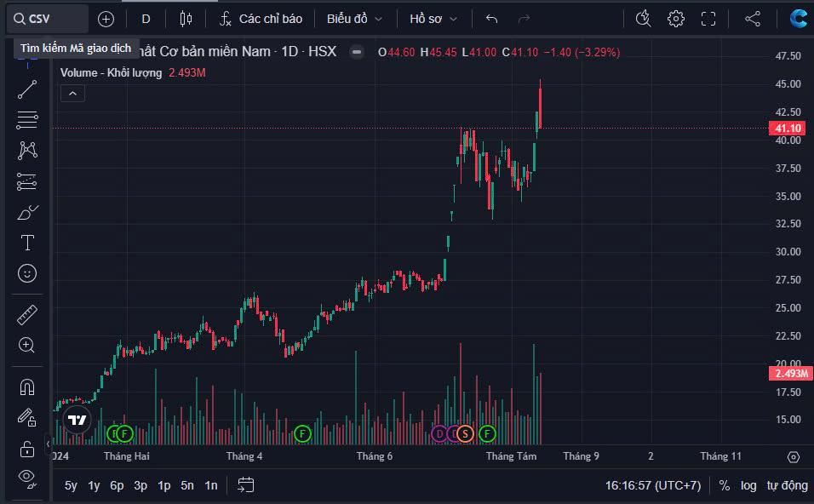Toggle lock all drawing tools
Viewport: 814px width, 504px height.
27,449
